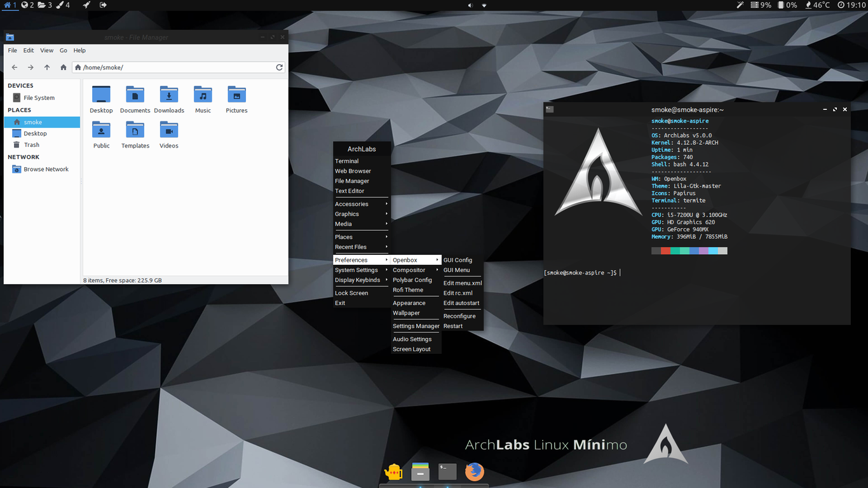Image resolution: width=868 pixels, height=488 pixels.
Task: Click the volume speaker icon in top bar
Action: pos(471,5)
